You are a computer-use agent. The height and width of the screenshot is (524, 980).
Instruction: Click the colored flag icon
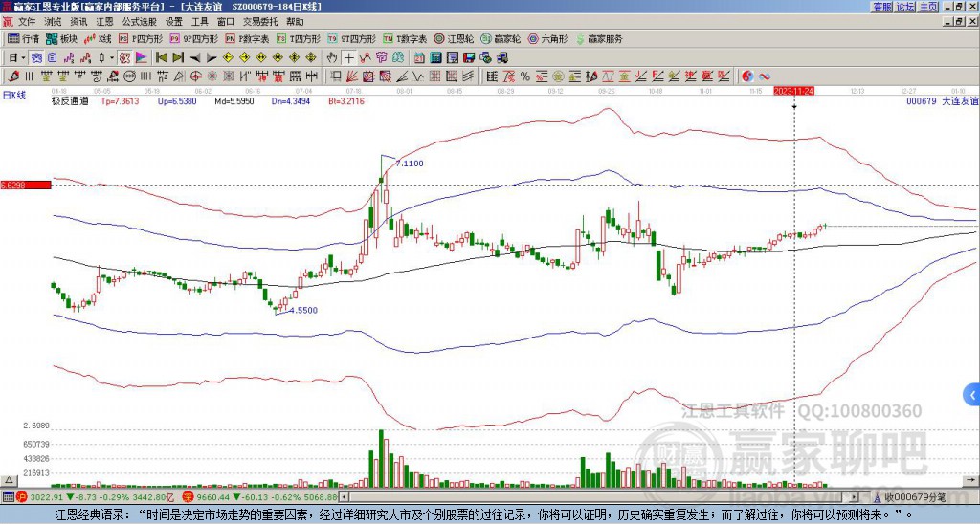pyautogui.click(x=142, y=58)
